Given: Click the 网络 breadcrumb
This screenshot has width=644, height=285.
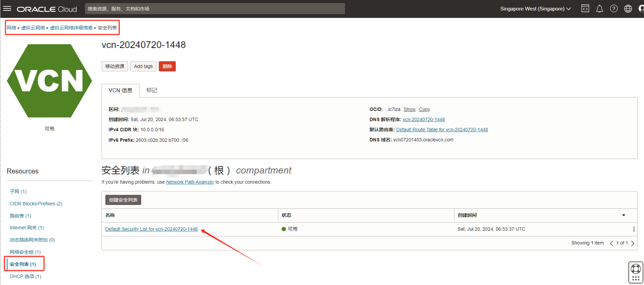Looking at the screenshot, I should pos(12,28).
